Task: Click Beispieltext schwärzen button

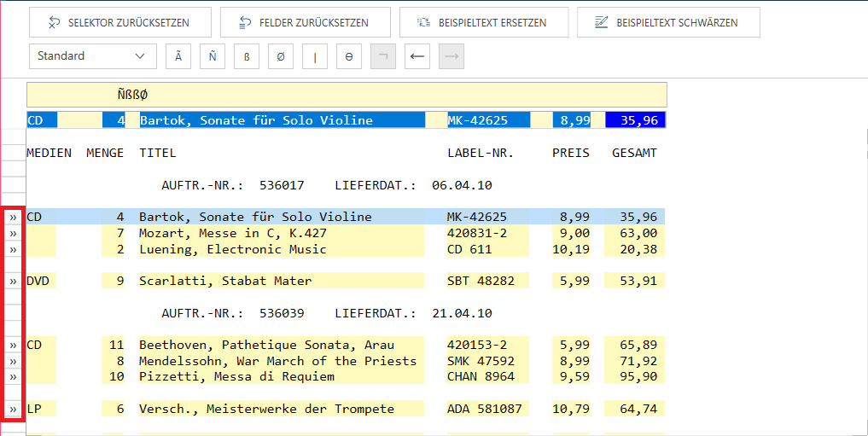Action: tap(667, 22)
